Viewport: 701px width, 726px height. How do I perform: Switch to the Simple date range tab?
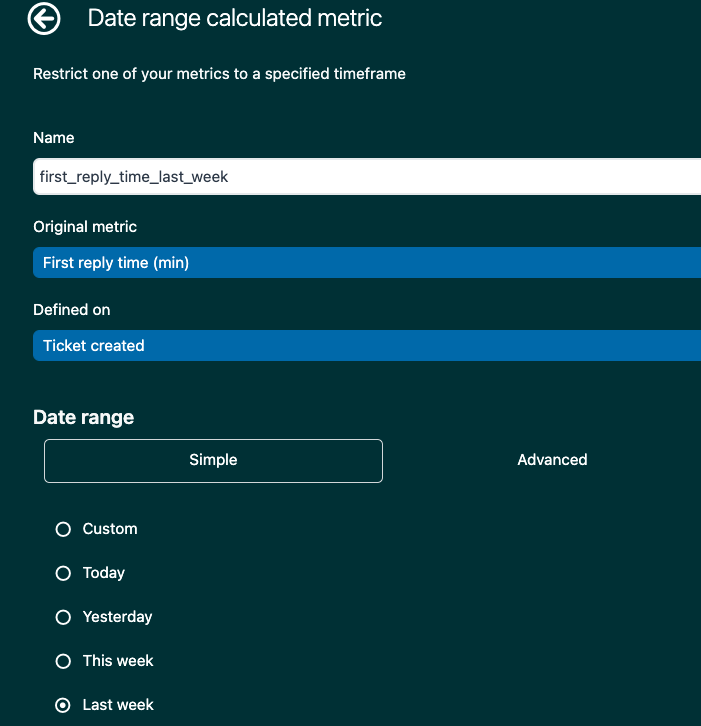213,461
